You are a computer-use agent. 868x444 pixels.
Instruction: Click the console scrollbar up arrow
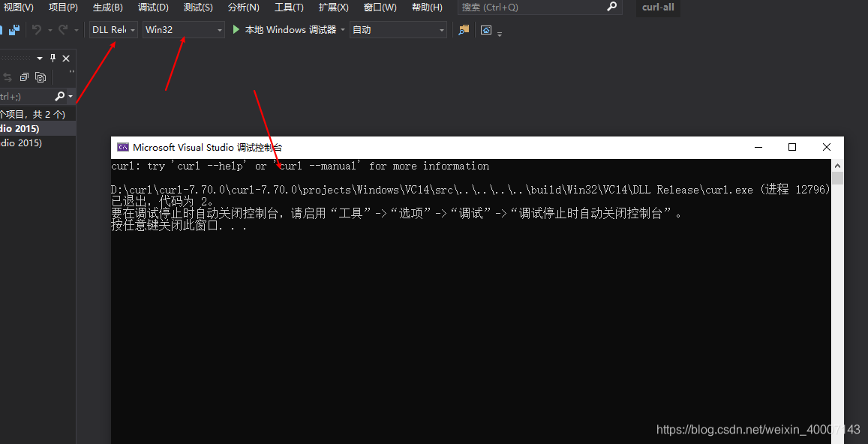pos(837,166)
